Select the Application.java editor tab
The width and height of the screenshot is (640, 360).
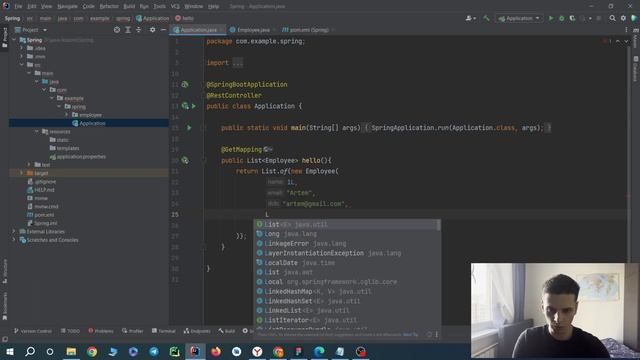coord(198,30)
